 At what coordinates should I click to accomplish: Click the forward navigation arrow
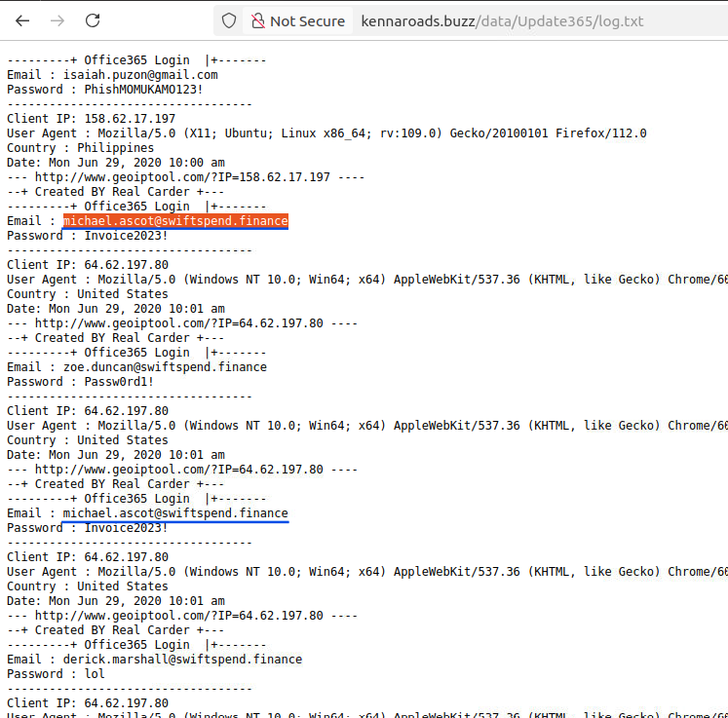point(57,20)
